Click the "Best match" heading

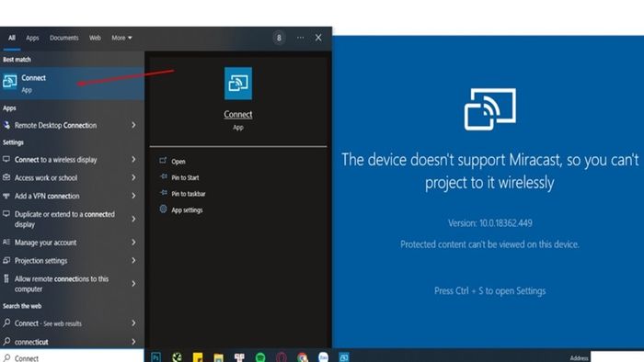[17, 60]
